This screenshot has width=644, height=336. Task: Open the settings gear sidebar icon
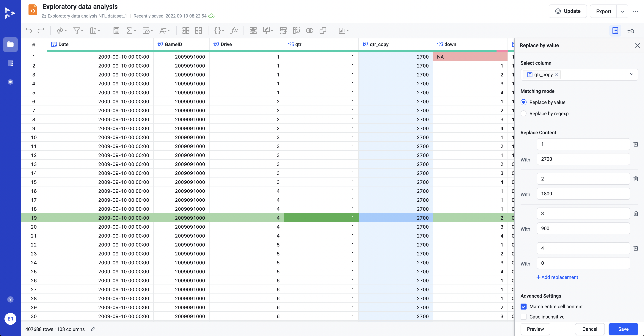pos(10,82)
